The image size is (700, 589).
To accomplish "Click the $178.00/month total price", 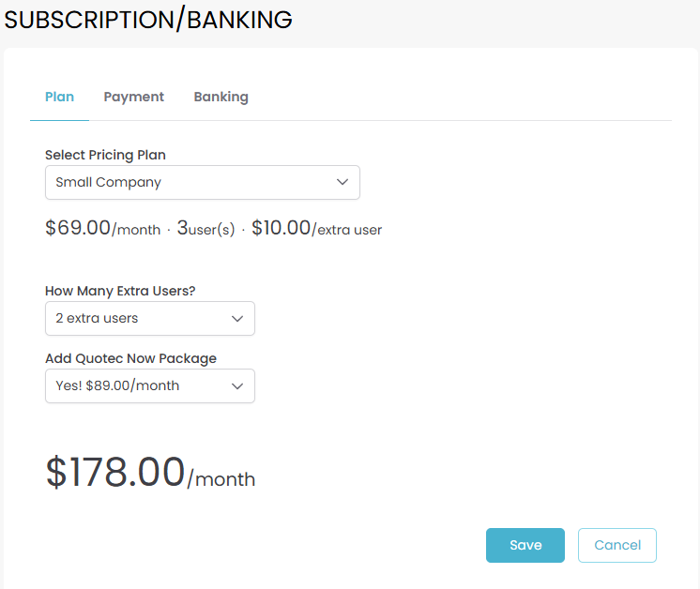I will (115, 472).
